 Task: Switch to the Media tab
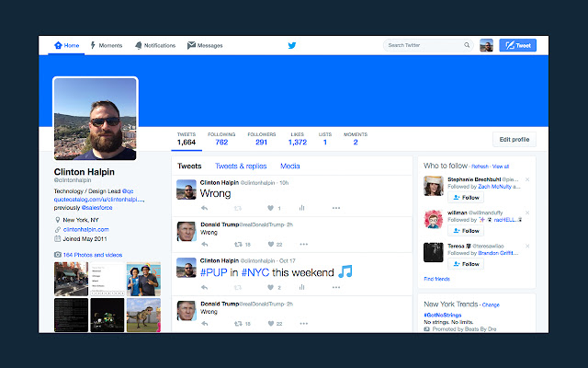tap(290, 167)
